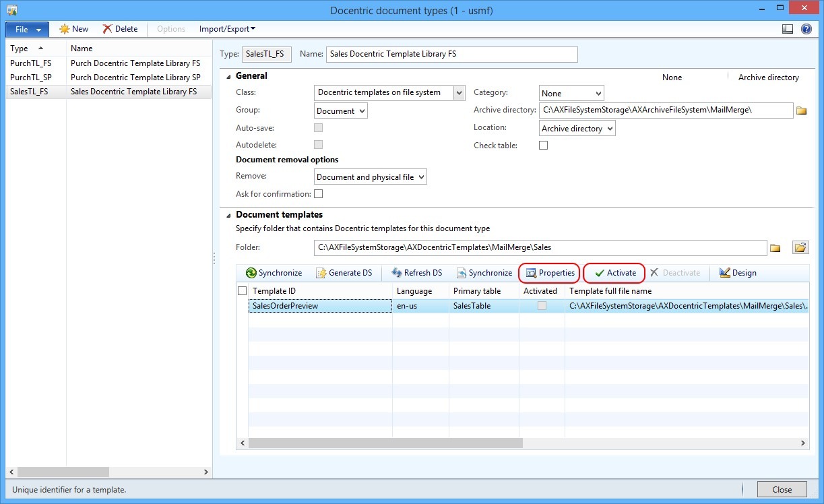The width and height of the screenshot is (824, 504).
Task: Open the File menu
Action: tap(27, 29)
